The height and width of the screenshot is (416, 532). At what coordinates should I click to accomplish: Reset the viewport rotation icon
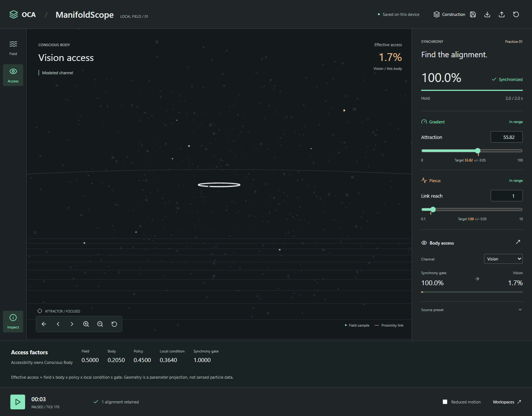[114, 324]
